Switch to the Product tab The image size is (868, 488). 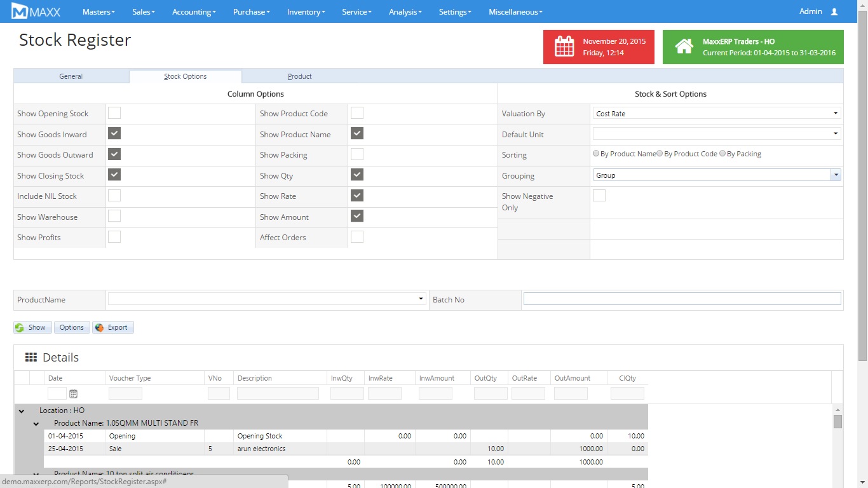click(299, 76)
